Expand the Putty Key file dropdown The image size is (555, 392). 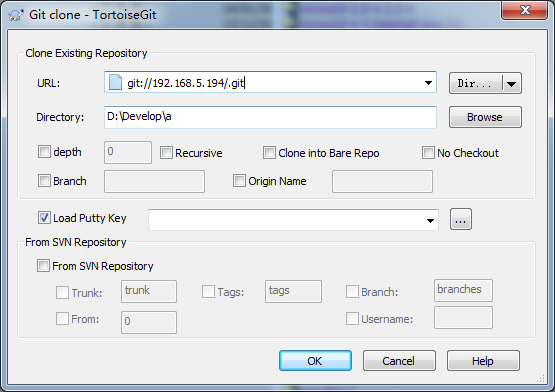(x=430, y=220)
